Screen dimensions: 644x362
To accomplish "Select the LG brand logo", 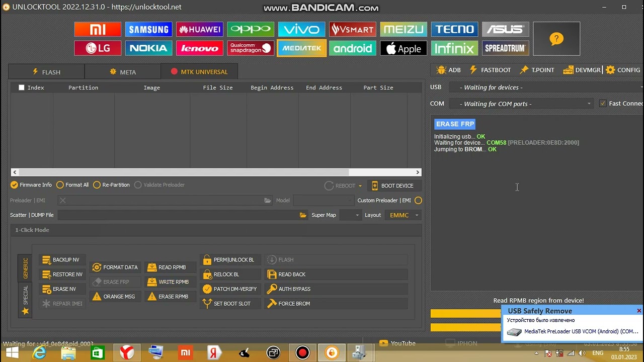I will click(98, 48).
